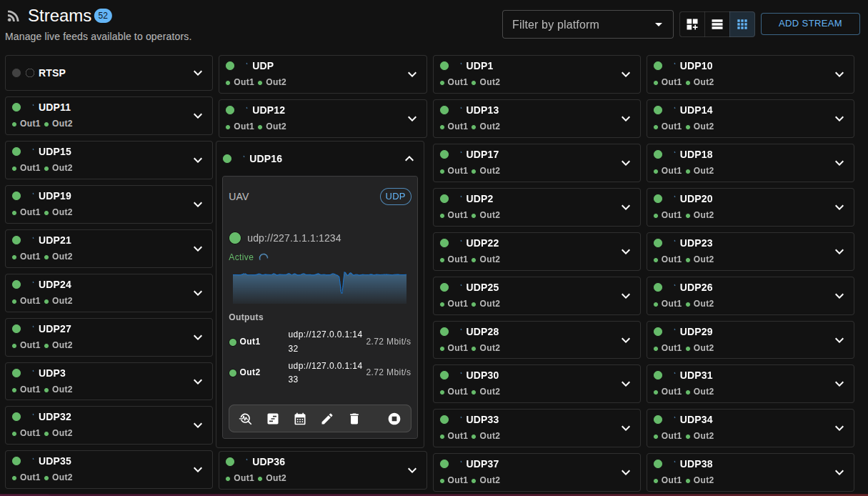Open the UDP16 log notes icon
Viewport: 868px width, 496px height.
pyautogui.click(x=273, y=419)
